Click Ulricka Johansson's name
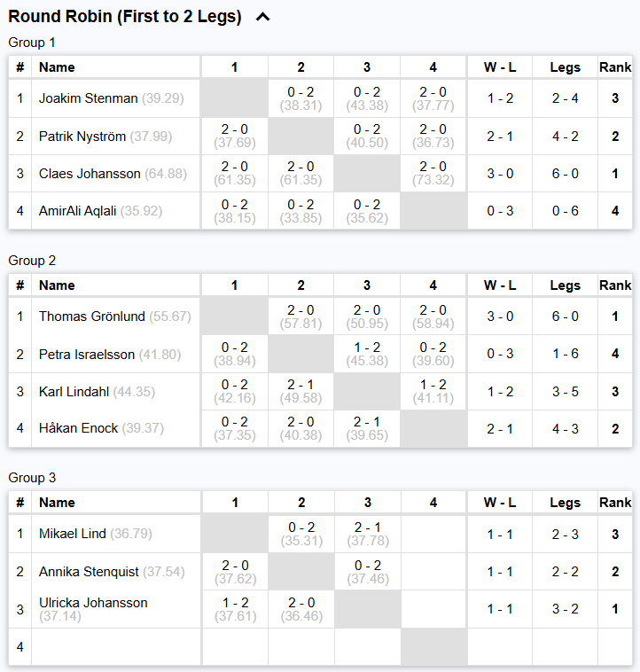The width and height of the screenshot is (640, 672). click(x=93, y=603)
